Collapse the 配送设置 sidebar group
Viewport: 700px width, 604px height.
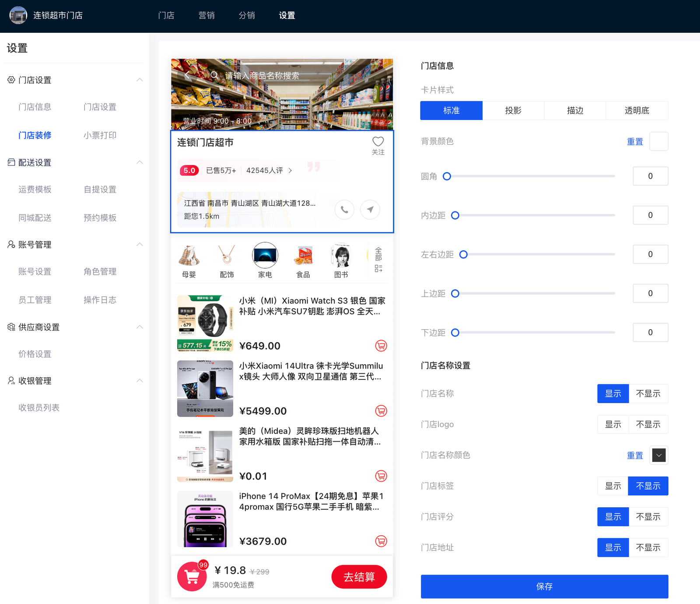(x=140, y=162)
